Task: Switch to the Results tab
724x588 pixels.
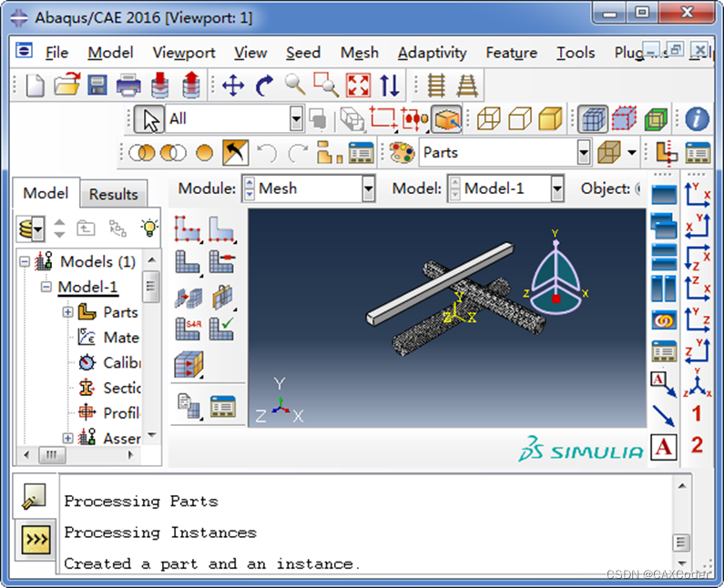Action: 113,194
